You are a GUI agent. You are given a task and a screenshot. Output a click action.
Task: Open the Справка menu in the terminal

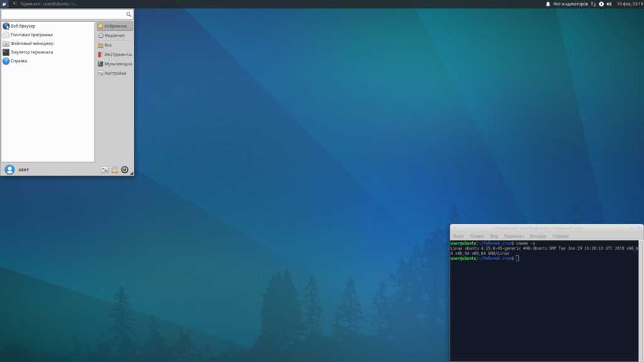coord(560,236)
